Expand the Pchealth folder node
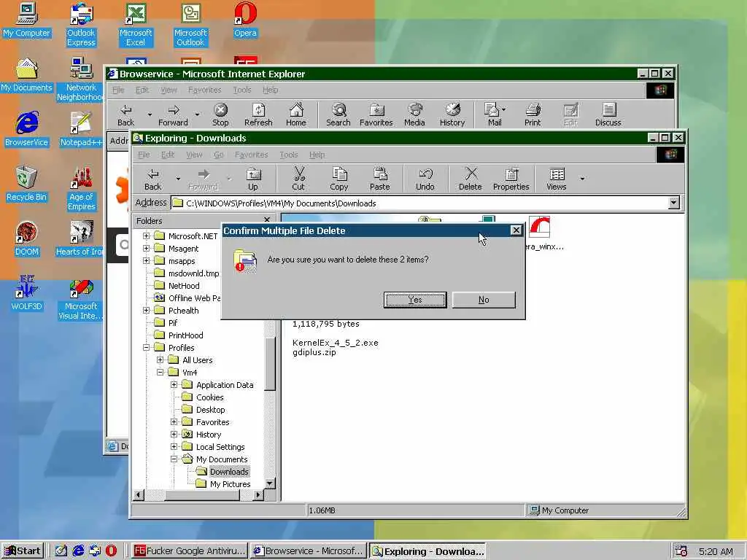The image size is (747, 560). pyautogui.click(x=146, y=310)
